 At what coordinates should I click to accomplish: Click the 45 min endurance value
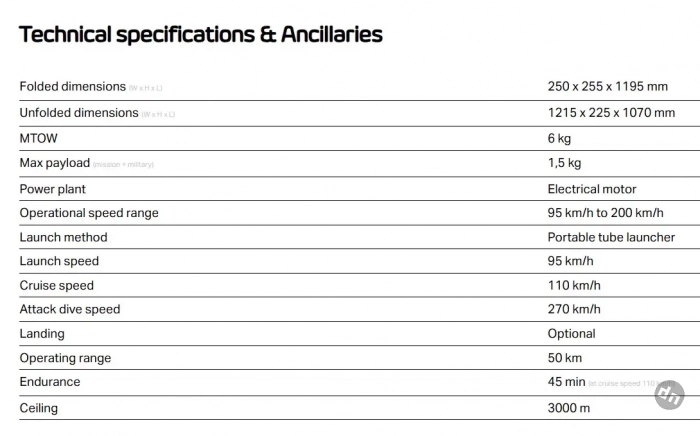pyautogui.click(x=566, y=382)
